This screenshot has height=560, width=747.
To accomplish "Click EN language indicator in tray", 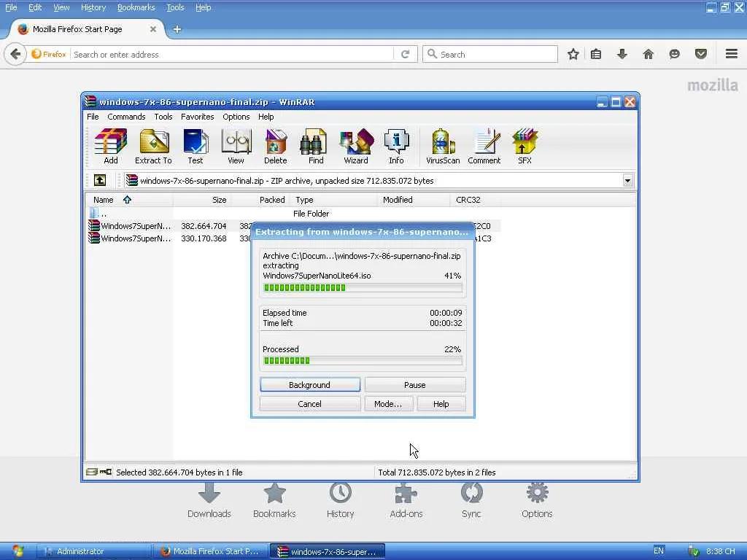I will (x=659, y=551).
